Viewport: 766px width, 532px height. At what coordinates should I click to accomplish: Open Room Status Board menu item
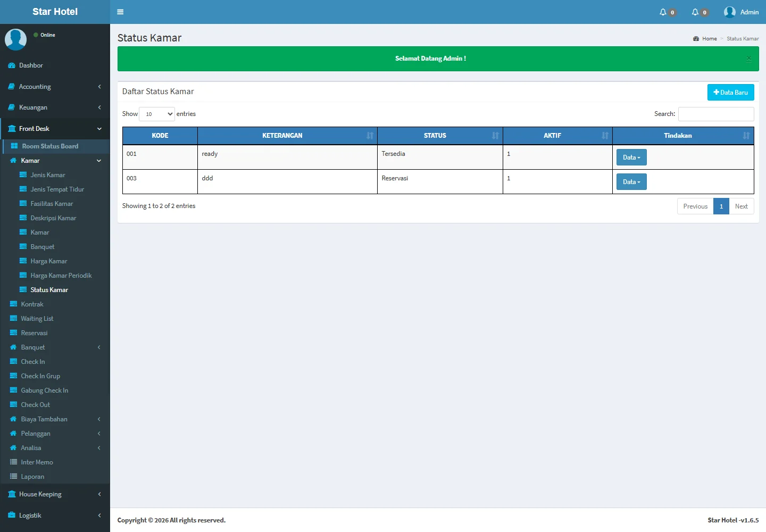pyautogui.click(x=50, y=146)
